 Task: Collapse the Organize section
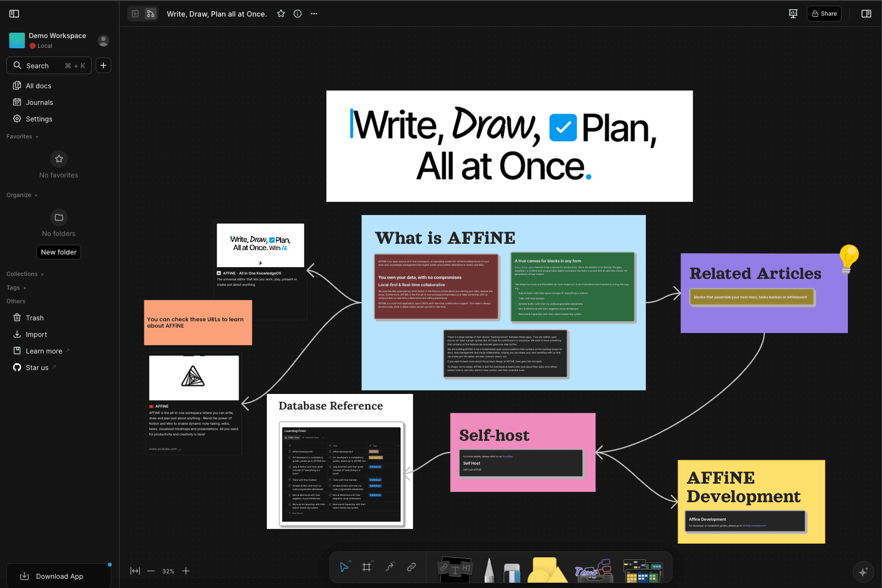click(22, 195)
